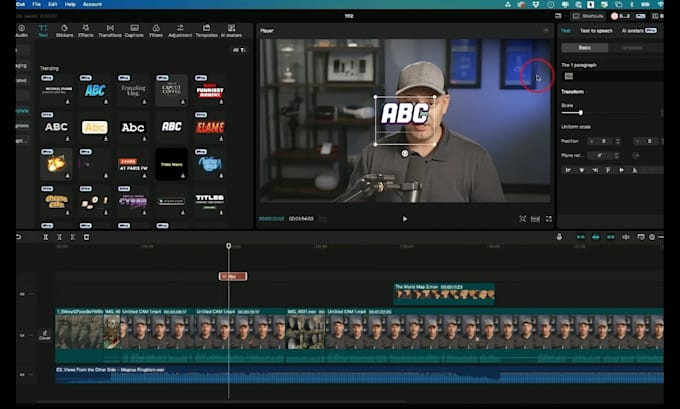
Task: Select the Text tab in inspector
Action: click(566, 31)
